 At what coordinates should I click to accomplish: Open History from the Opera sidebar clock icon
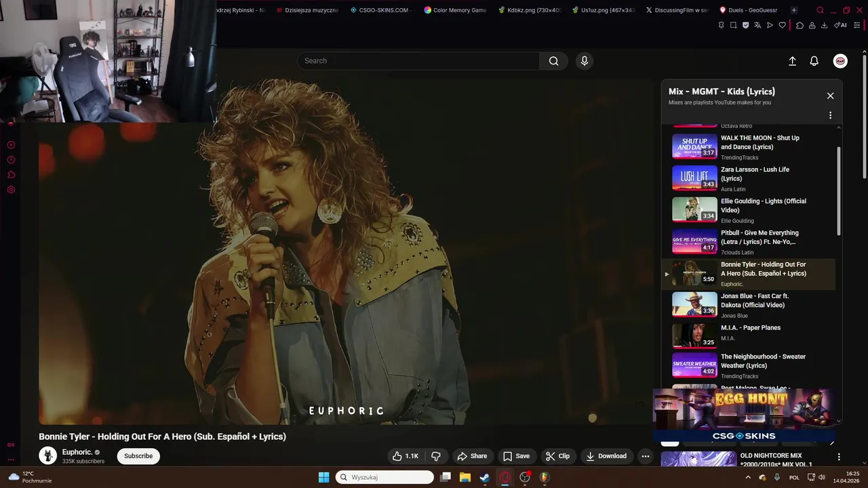(x=11, y=160)
